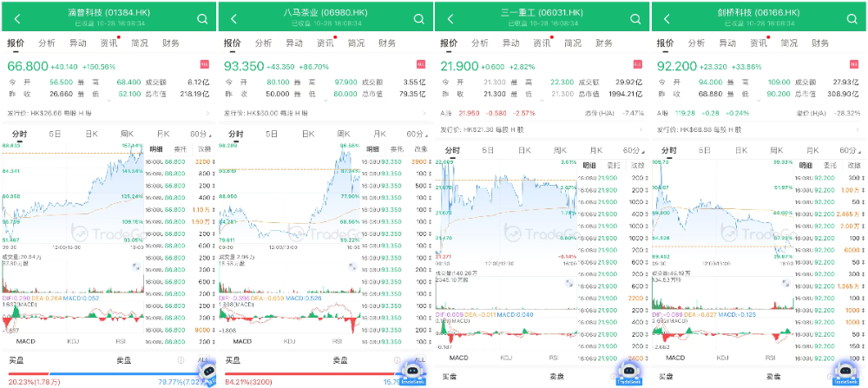Show 委托 list in 三一重工 trade panel
868x388 pixels.
614,166
